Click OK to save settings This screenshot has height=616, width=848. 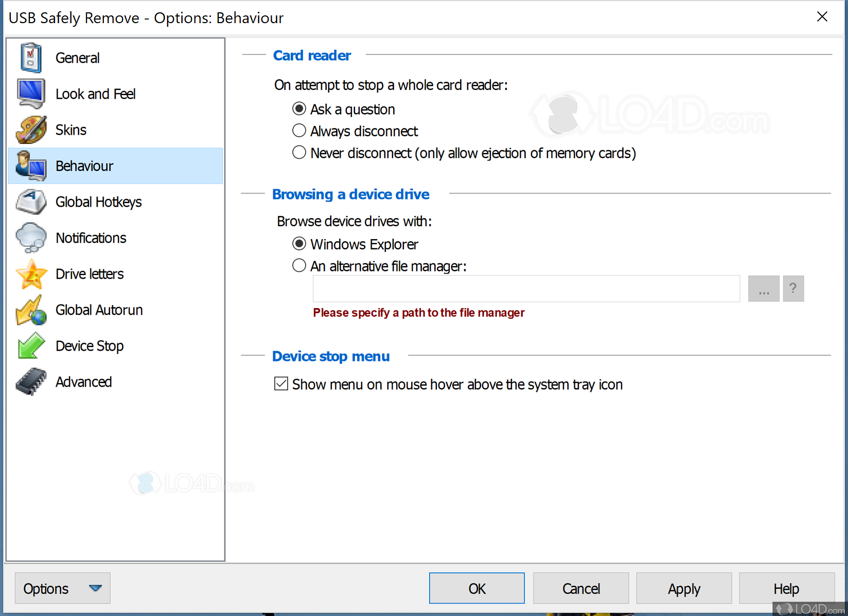point(476,588)
